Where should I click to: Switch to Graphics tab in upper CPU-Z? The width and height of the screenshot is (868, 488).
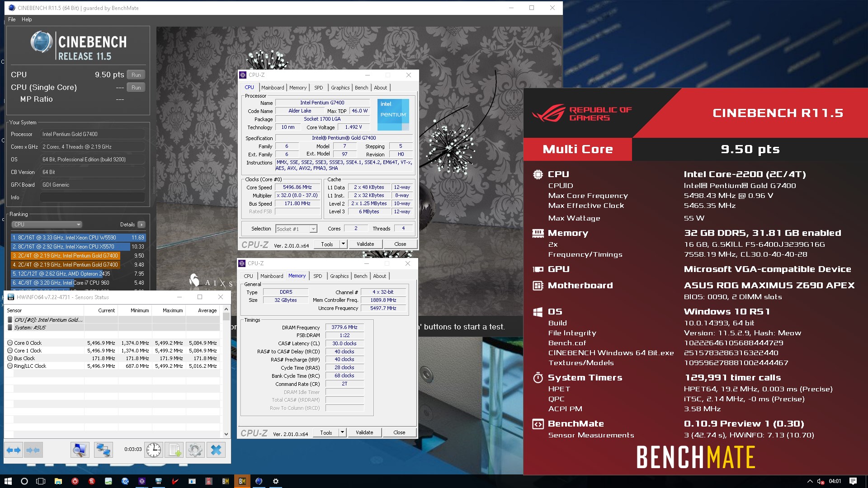click(x=340, y=88)
